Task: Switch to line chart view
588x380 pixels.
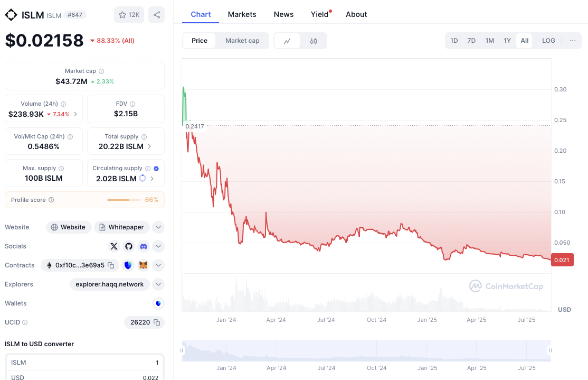Action: (x=287, y=41)
